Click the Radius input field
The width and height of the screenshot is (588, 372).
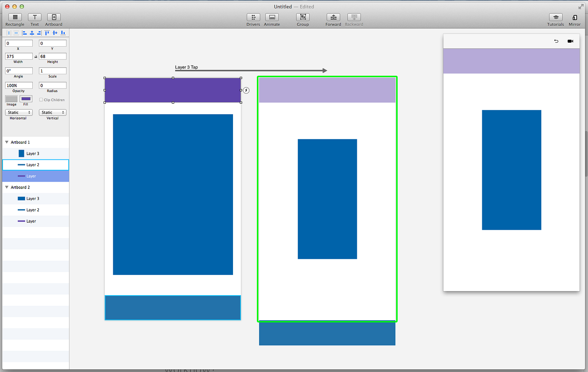coord(53,85)
